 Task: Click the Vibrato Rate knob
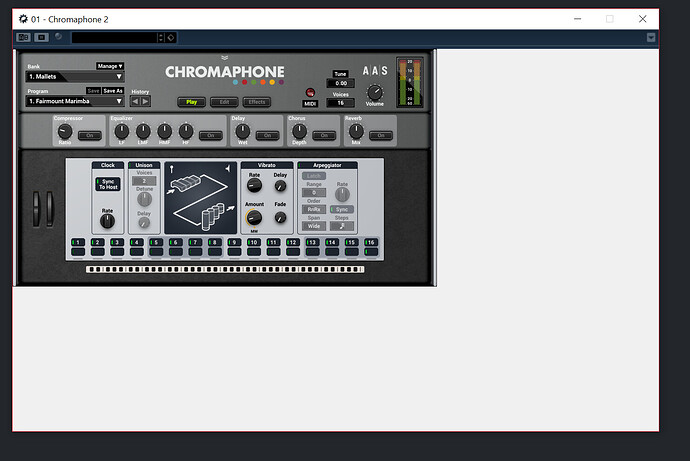254,186
